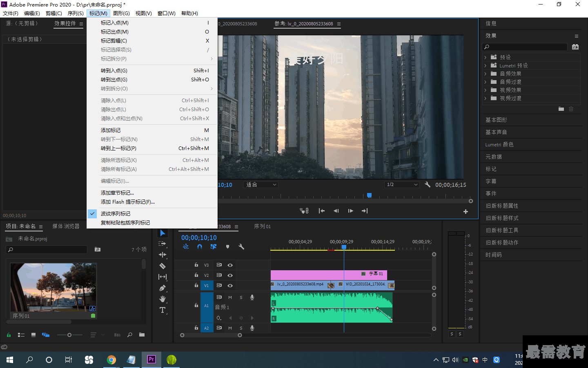588x368 pixels.
Task: Click the project folder up icon
Action: point(9,239)
